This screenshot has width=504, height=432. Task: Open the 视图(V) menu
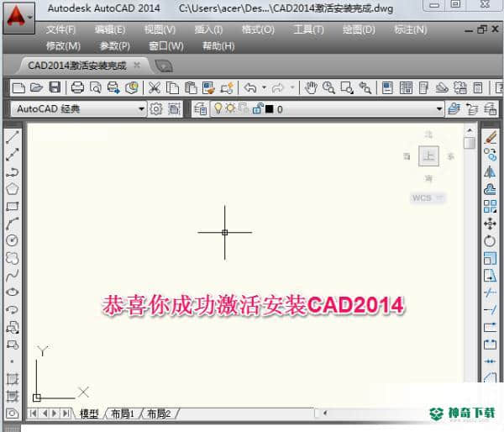pyautogui.click(x=160, y=30)
